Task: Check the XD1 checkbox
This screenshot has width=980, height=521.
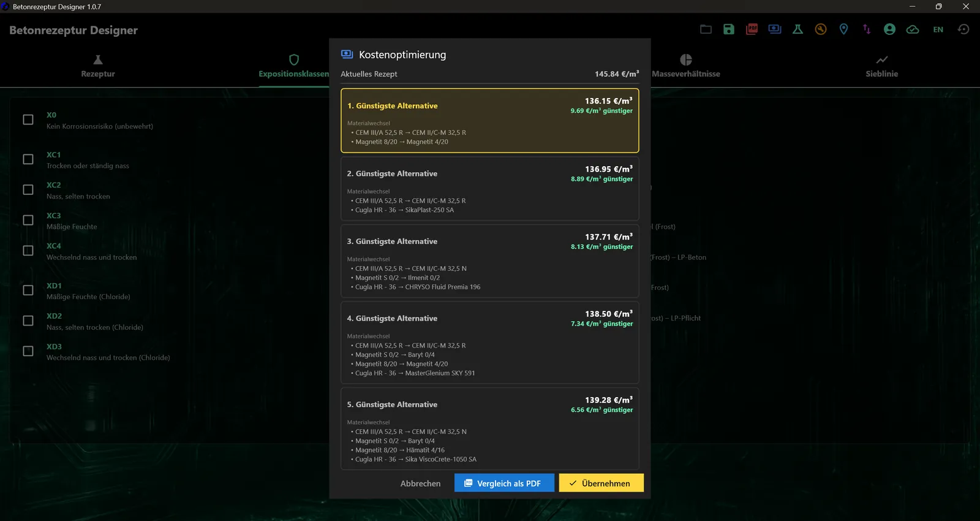Action: point(28,291)
